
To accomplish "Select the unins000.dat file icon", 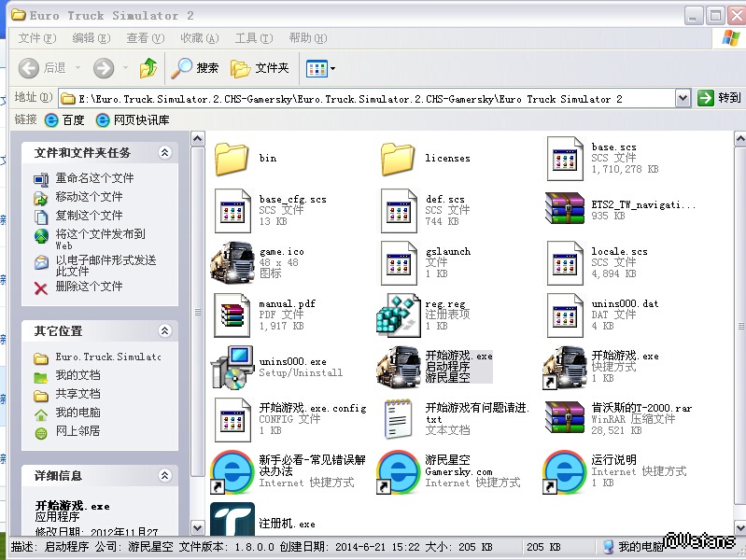I will (x=565, y=315).
